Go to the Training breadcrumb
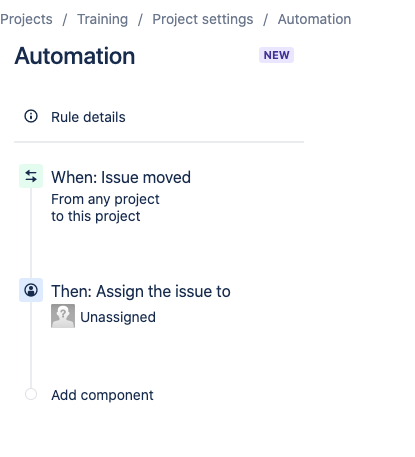This screenshot has width=415, height=457. (x=103, y=19)
